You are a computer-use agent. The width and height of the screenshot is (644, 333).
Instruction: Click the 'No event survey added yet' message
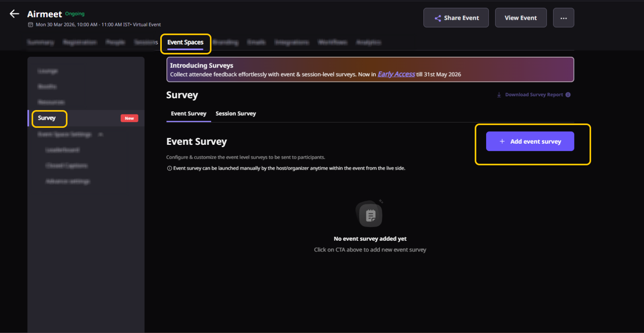coord(370,239)
